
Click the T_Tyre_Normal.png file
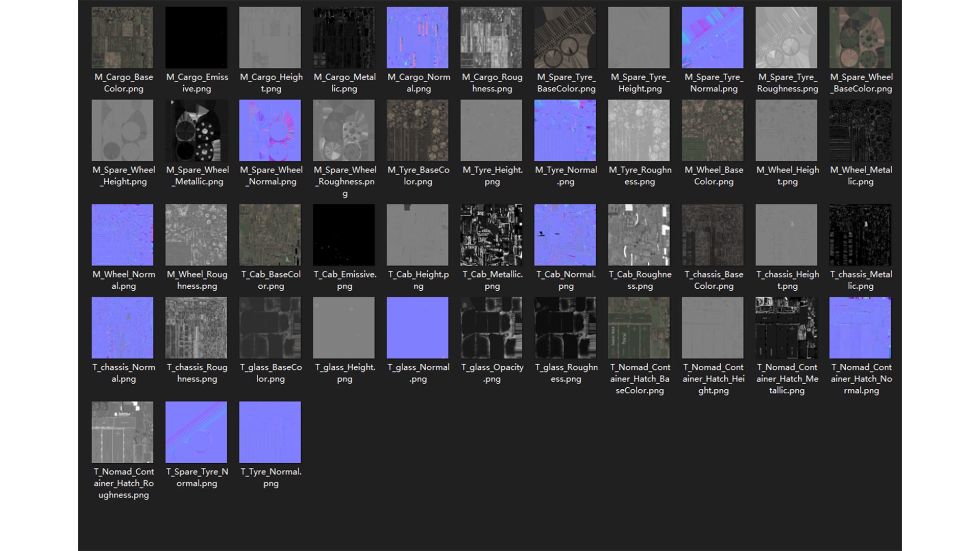point(270,433)
